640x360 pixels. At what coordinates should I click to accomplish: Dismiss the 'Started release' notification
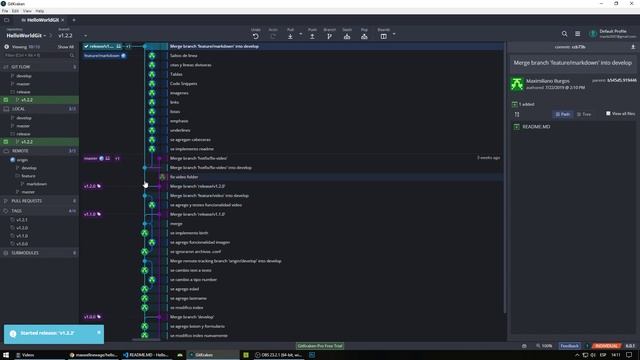[x=99, y=333]
